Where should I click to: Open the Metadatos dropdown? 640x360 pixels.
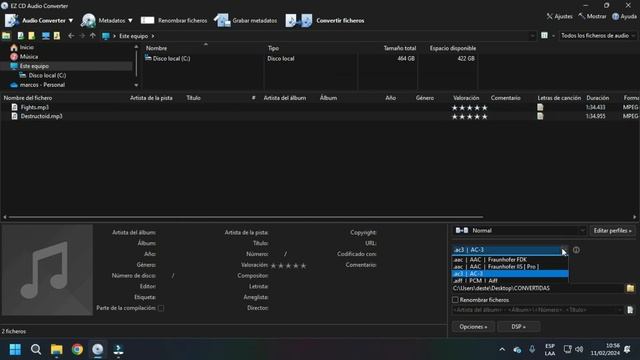coord(107,20)
